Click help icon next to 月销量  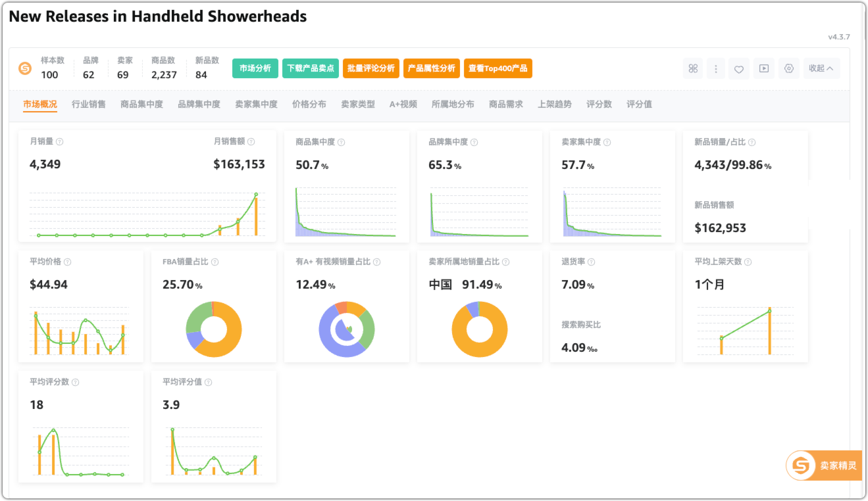pos(60,142)
